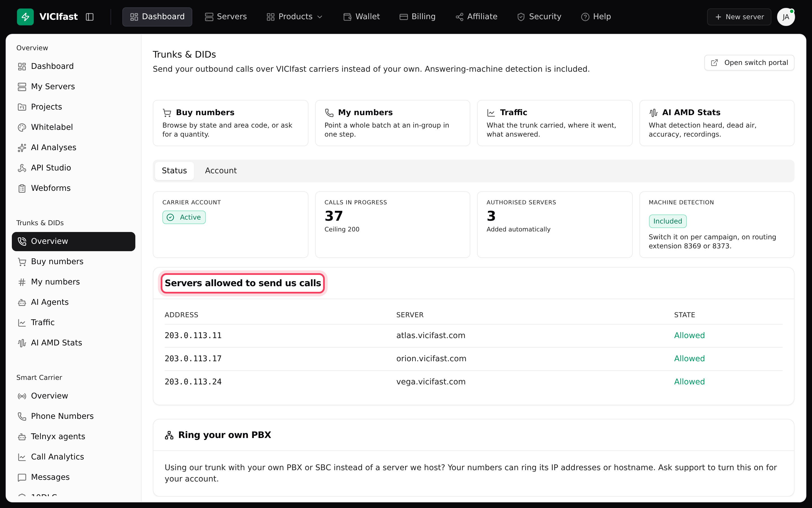
Task: Open Smart Carrier Overview item
Action: click(74, 396)
